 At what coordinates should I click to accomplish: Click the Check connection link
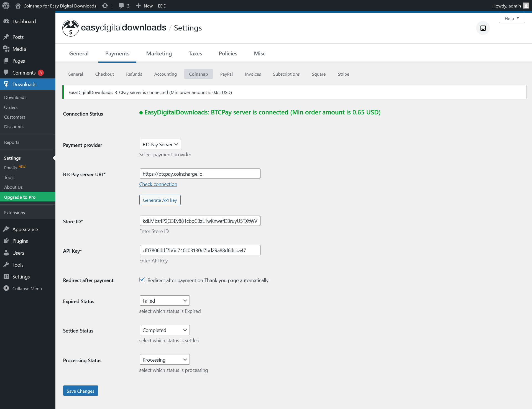coord(158,184)
